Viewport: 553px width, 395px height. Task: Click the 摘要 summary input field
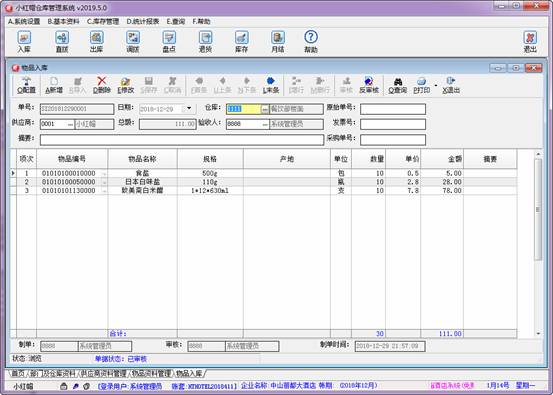(x=182, y=140)
